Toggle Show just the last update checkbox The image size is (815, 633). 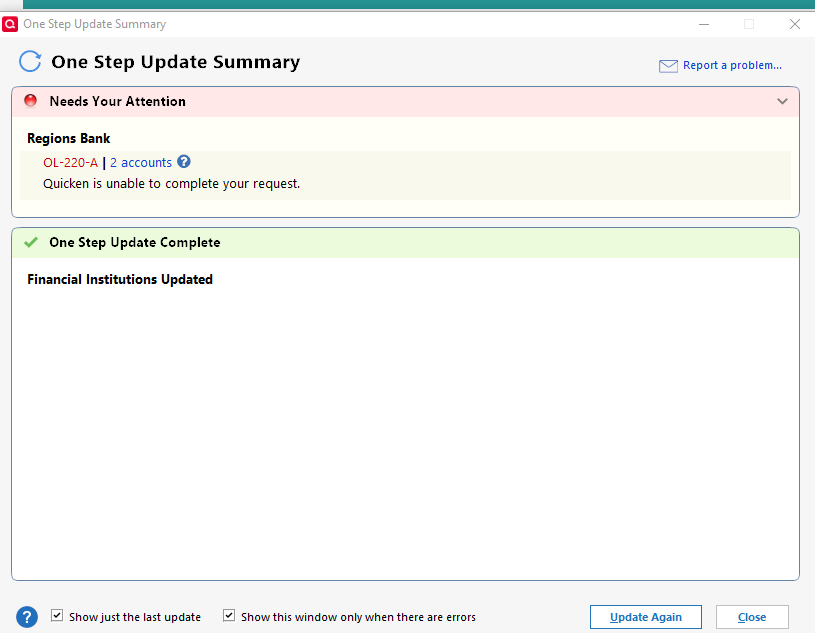(x=57, y=616)
